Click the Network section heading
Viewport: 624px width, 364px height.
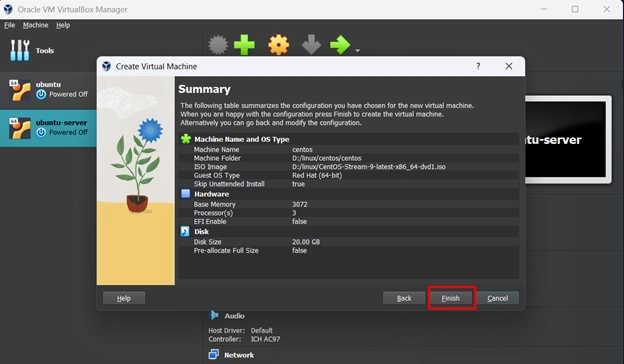coord(239,355)
